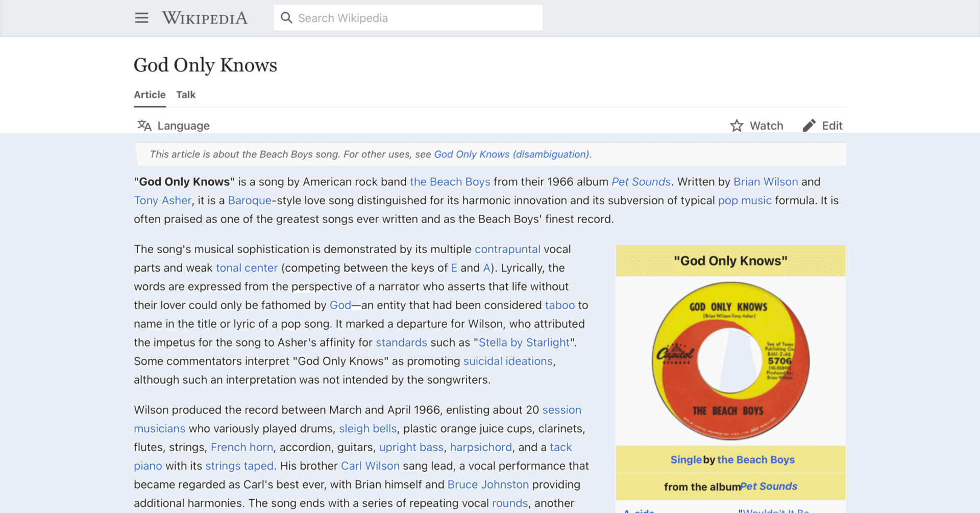Click the Single link in infobox
The image size is (980, 513).
686,460
